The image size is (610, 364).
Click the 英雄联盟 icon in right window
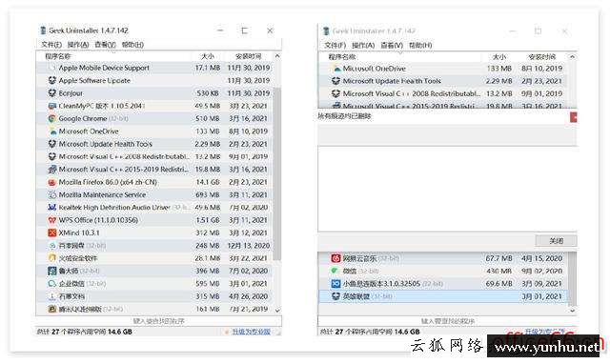click(335, 296)
